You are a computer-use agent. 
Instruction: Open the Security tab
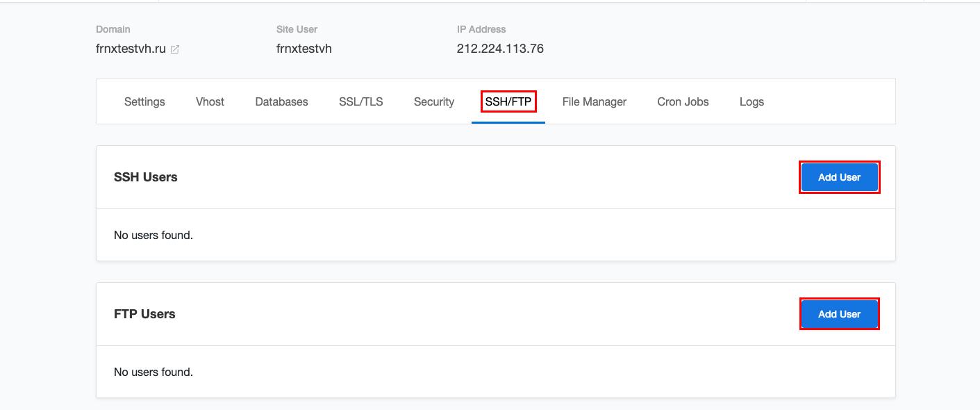coord(434,101)
